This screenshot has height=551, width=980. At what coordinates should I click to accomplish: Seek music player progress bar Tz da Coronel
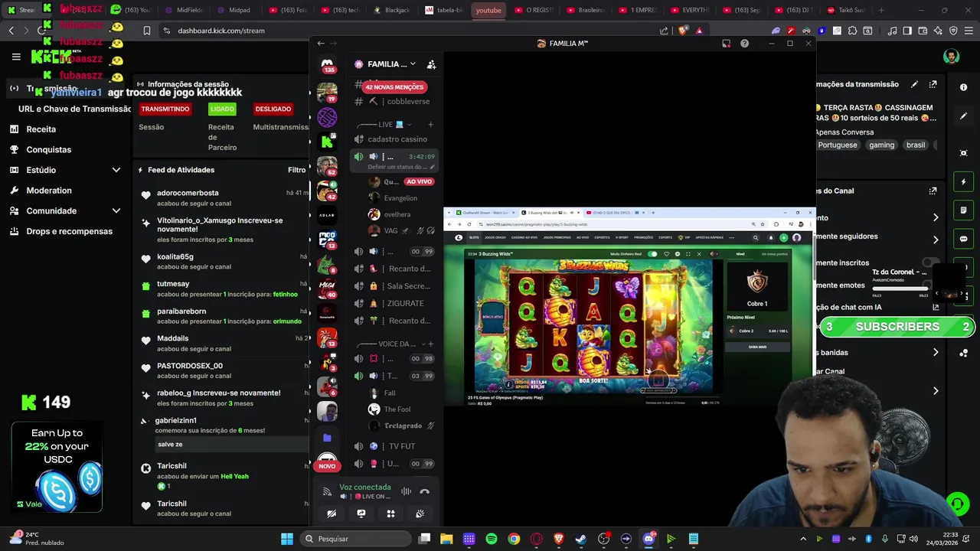click(x=900, y=289)
